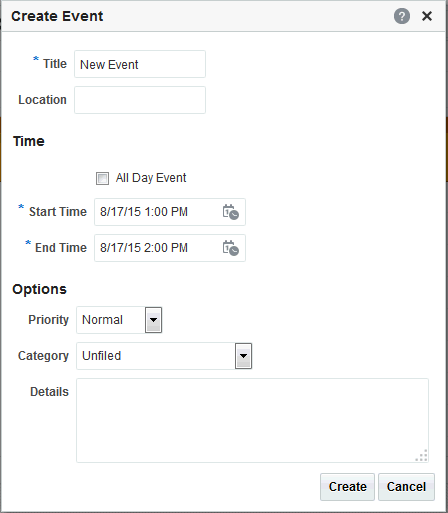This screenshot has height=513, width=448.
Task: Open the Start Time date-time picker icon
Action: 231,212
